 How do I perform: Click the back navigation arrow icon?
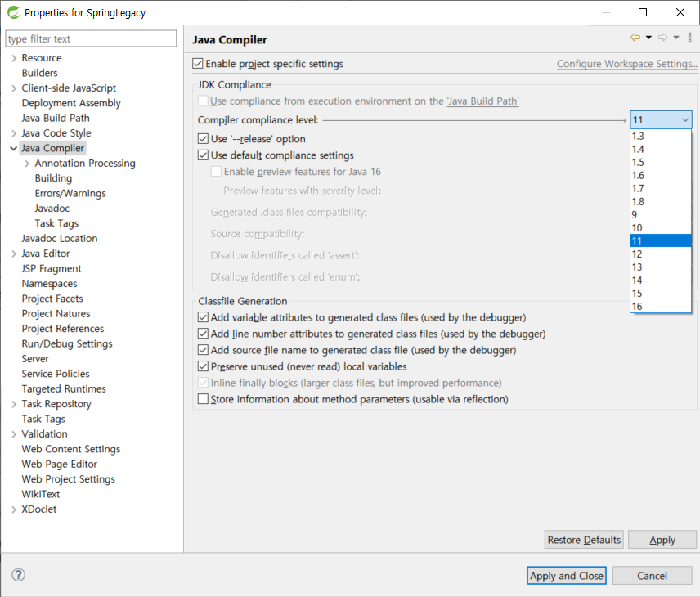(635, 38)
